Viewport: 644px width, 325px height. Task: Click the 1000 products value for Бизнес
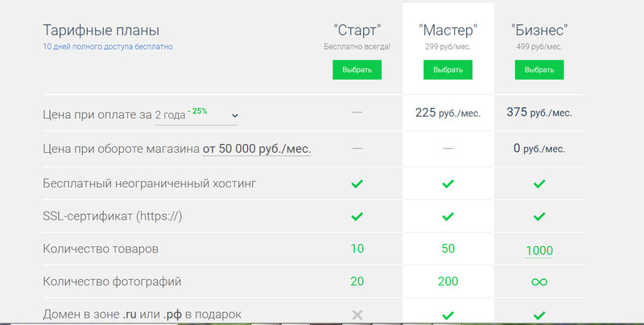pos(539,250)
